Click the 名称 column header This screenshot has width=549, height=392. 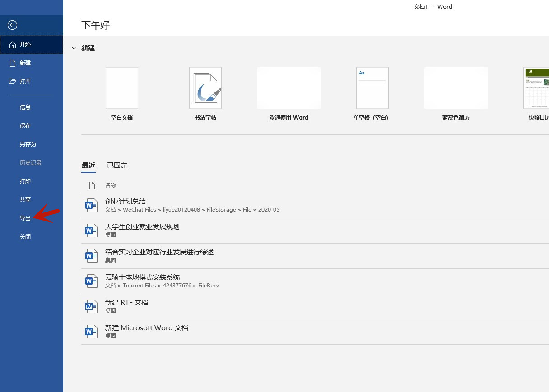click(111, 185)
